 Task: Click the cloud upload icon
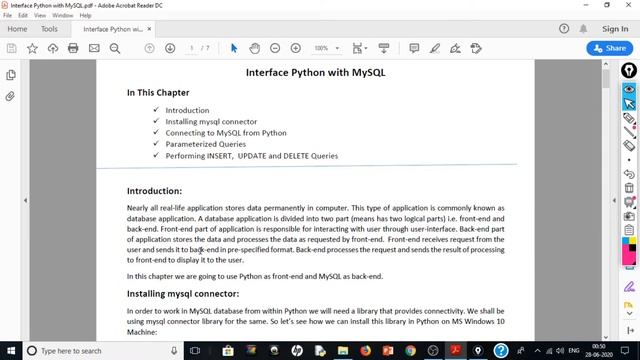coord(53,49)
